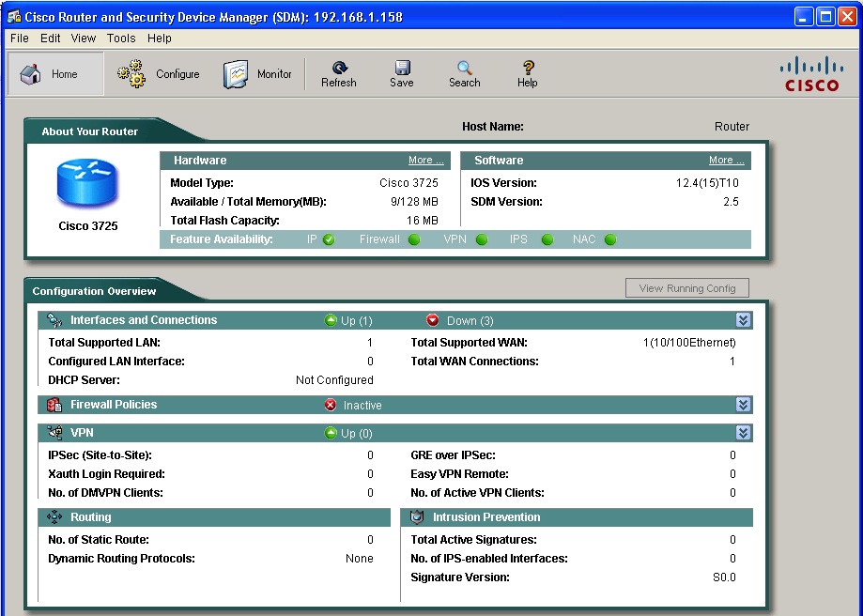Open the File menu
This screenshot has width=863, height=616.
[x=20, y=38]
